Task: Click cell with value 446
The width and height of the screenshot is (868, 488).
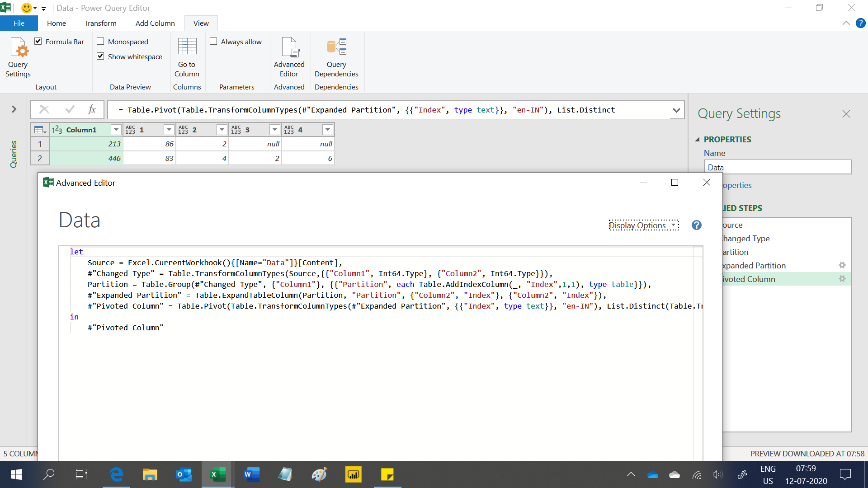Action: pyautogui.click(x=86, y=158)
